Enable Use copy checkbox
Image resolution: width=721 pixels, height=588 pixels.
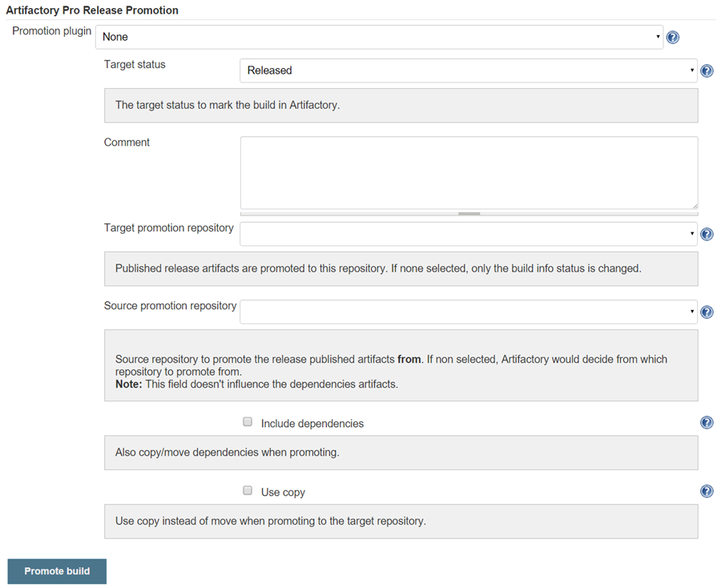[x=248, y=490]
